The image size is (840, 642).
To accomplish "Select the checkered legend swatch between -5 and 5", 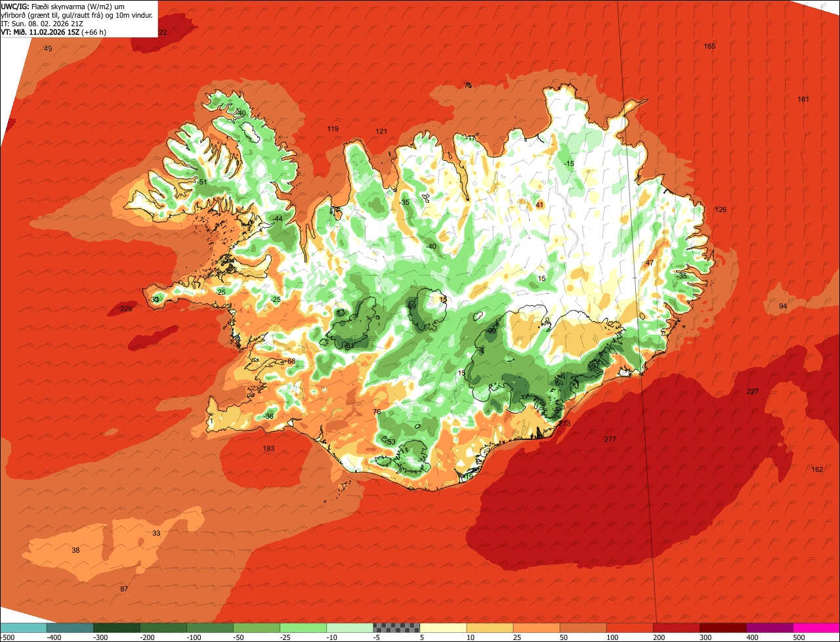I will point(396,628).
